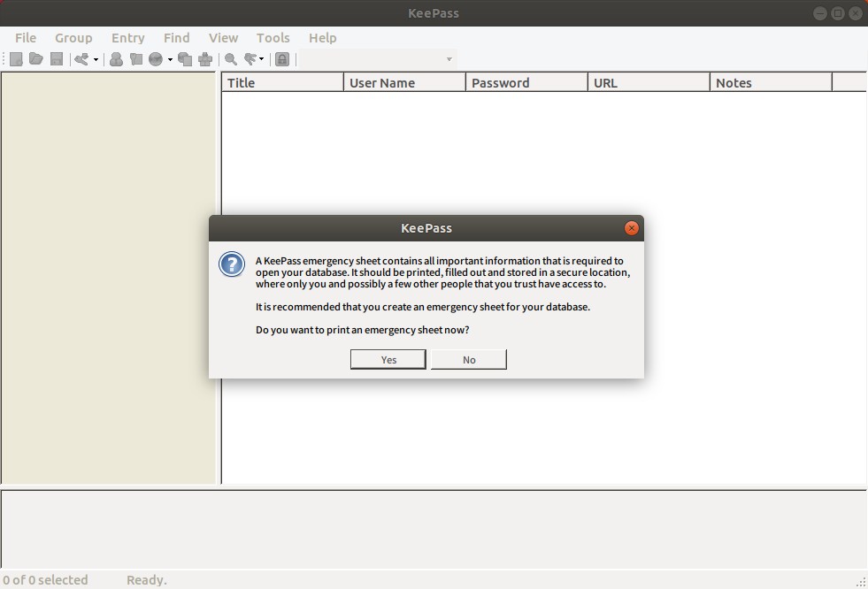Image resolution: width=868 pixels, height=589 pixels.
Task: Click No in the KeePass dialog
Action: tap(469, 359)
